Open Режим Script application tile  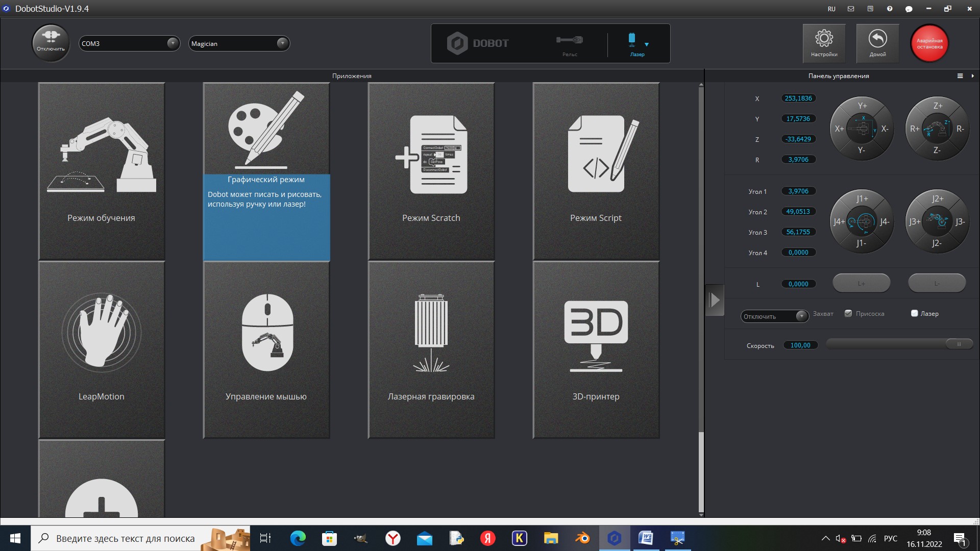596,171
